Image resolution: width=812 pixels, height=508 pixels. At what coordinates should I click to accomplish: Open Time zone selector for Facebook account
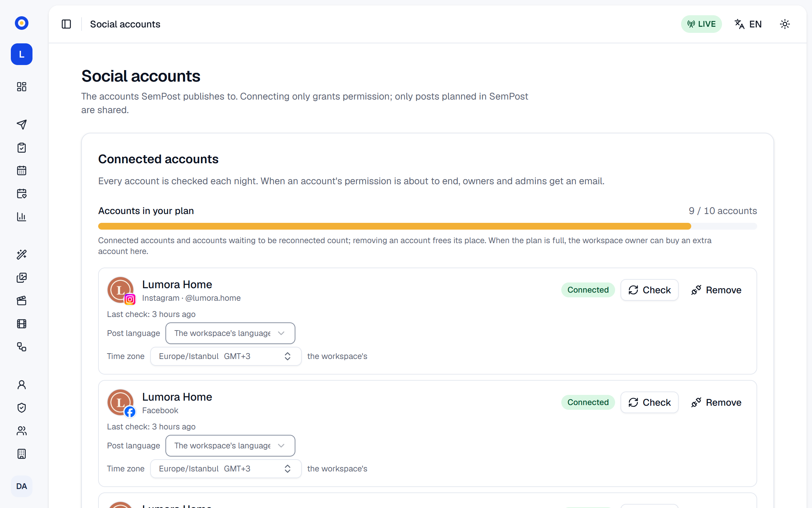coord(226,469)
